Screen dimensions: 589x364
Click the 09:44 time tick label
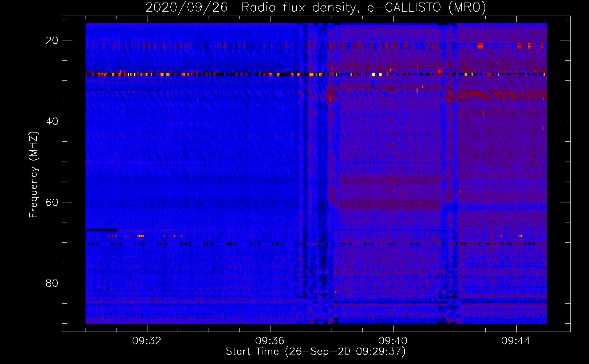[516, 341]
